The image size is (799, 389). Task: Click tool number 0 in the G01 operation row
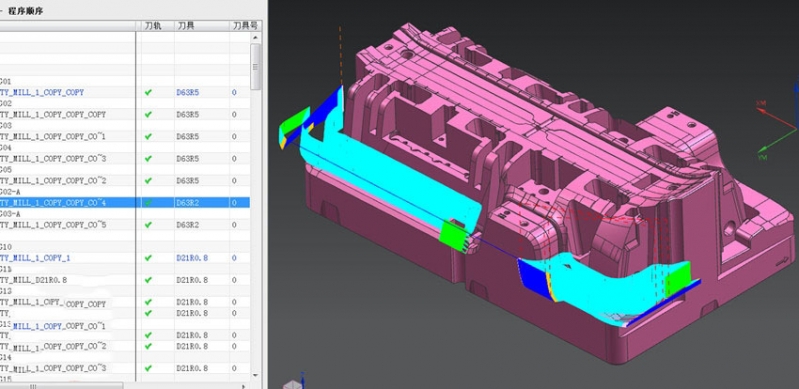point(234,92)
